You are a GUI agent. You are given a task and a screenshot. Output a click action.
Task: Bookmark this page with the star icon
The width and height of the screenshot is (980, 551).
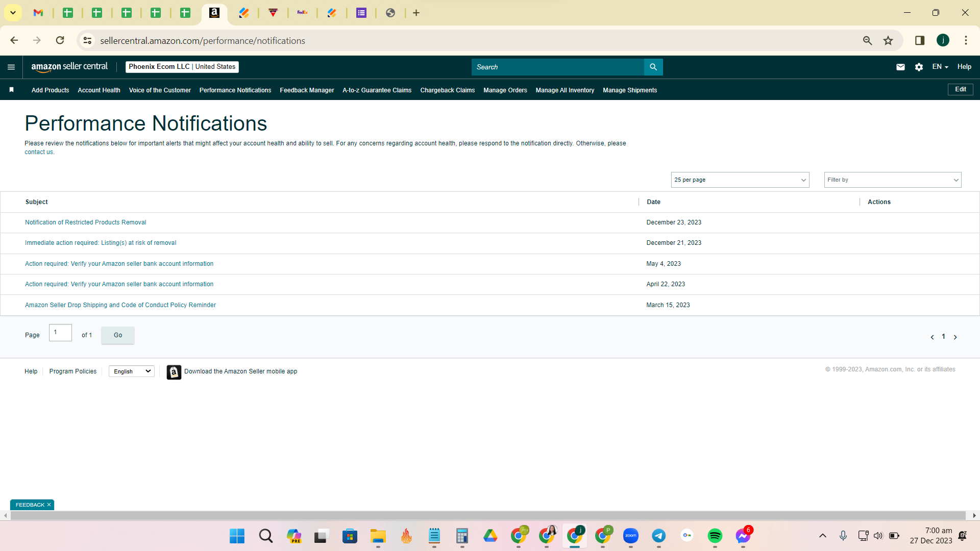click(x=888, y=40)
